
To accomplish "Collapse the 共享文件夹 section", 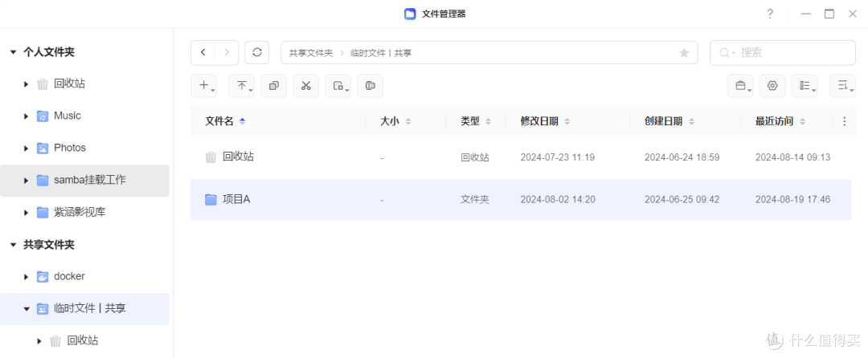I will (13, 245).
